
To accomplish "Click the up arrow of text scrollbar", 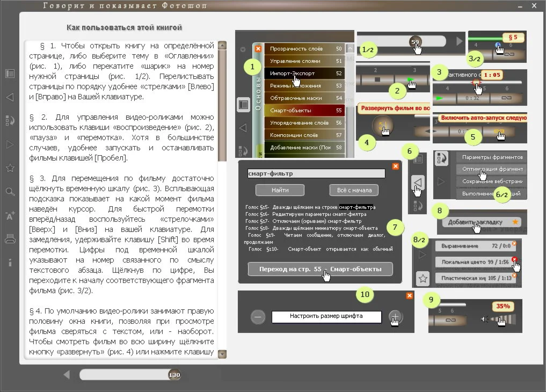I will point(222,45).
